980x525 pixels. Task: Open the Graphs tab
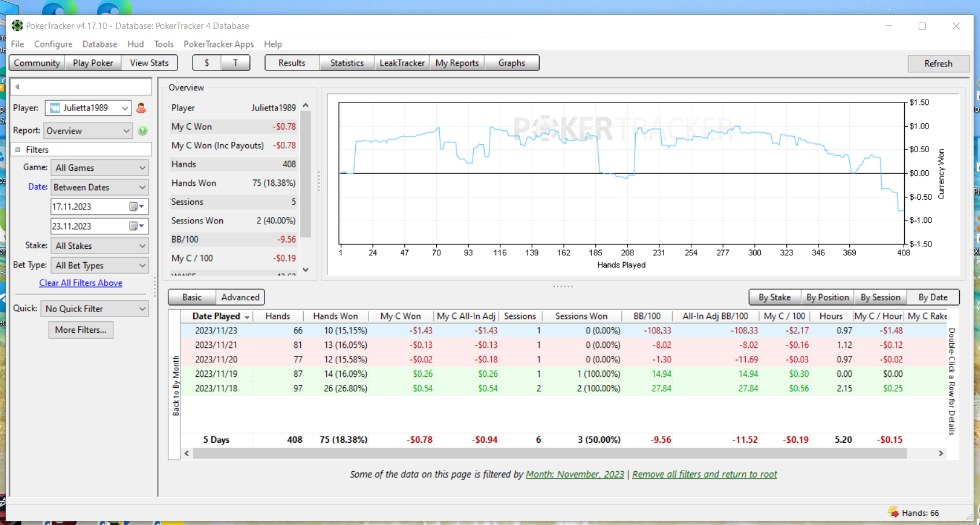click(512, 63)
